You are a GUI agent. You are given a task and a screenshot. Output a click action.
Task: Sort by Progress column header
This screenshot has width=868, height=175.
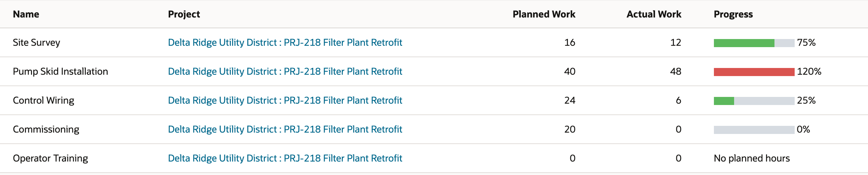tap(733, 14)
